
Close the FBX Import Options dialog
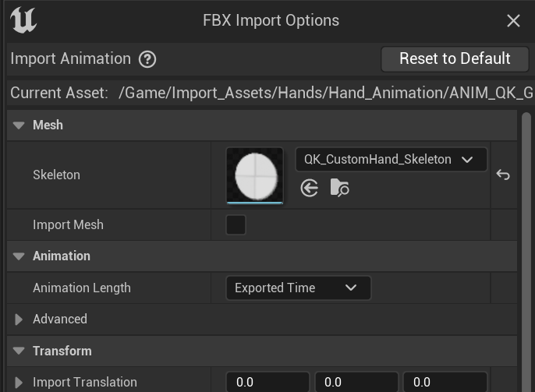pyautogui.click(x=513, y=21)
